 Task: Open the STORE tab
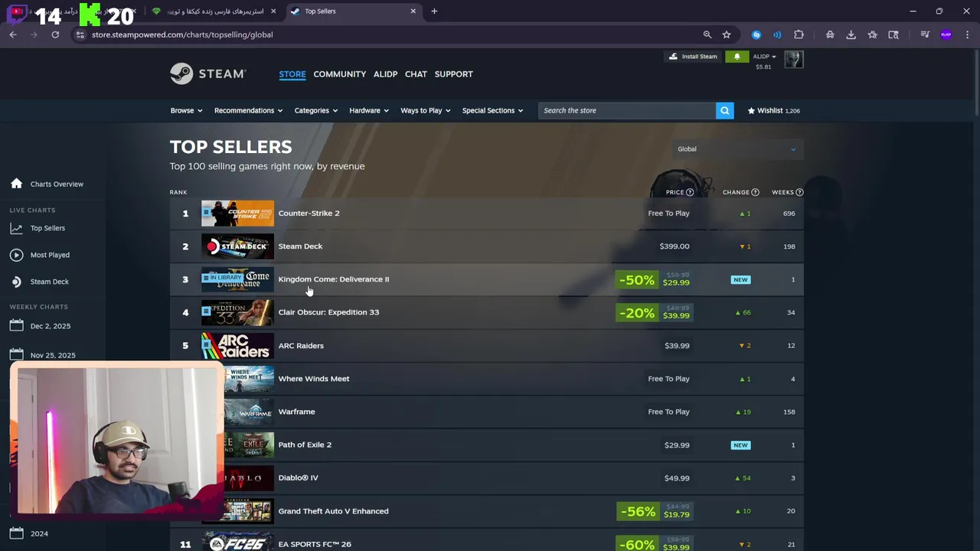coord(292,74)
